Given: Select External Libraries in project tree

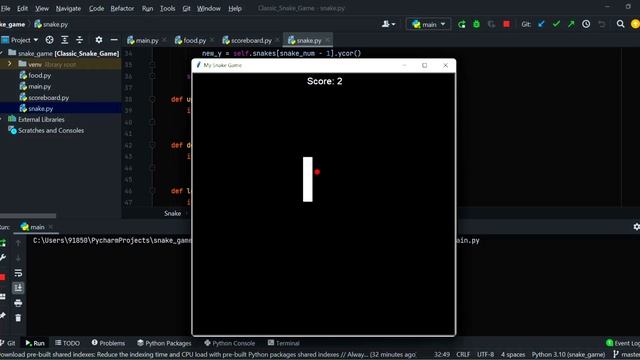Looking at the screenshot, I should click(x=36, y=120).
